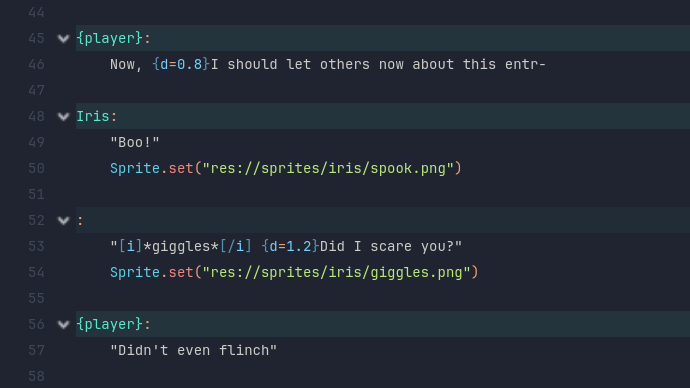Click the lone colon on line 52
Image resolution: width=690 pixels, height=388 pixels.
click(x=80, y=220)
